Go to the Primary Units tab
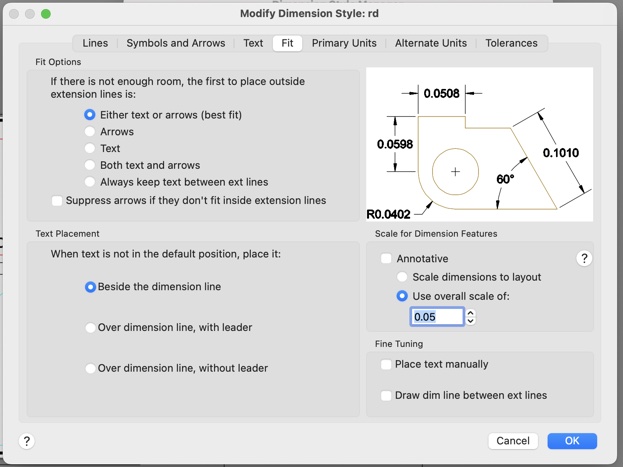 coord(344,44)
